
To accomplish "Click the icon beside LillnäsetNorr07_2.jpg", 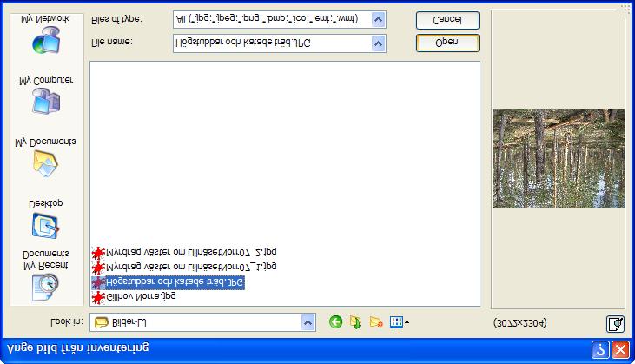I will click(98, 253).
